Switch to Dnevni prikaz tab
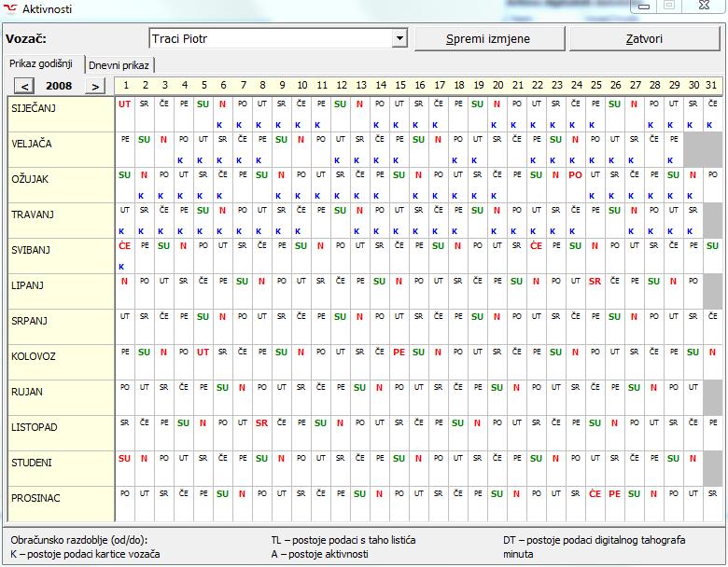 tap(119, 65)
